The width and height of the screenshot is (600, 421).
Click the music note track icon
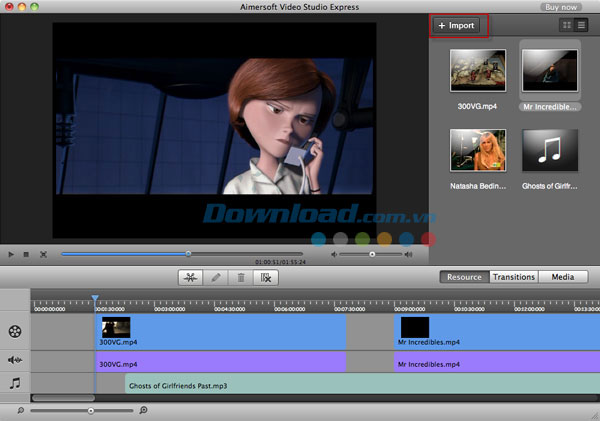tap(15, 383)
